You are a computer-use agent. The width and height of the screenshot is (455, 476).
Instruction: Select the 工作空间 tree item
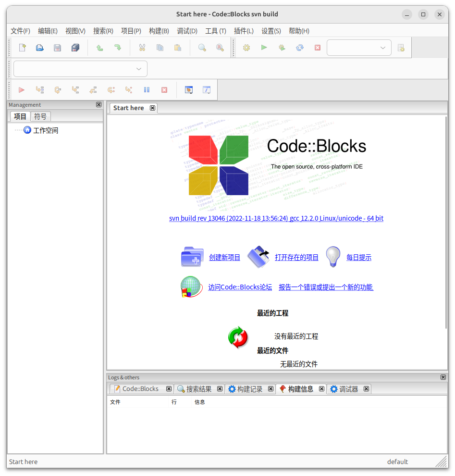(46, 130)
